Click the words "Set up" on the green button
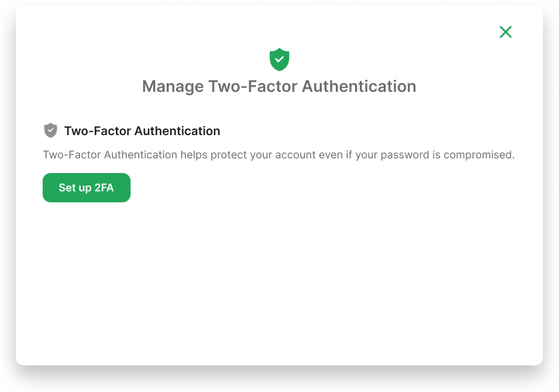 75,188
